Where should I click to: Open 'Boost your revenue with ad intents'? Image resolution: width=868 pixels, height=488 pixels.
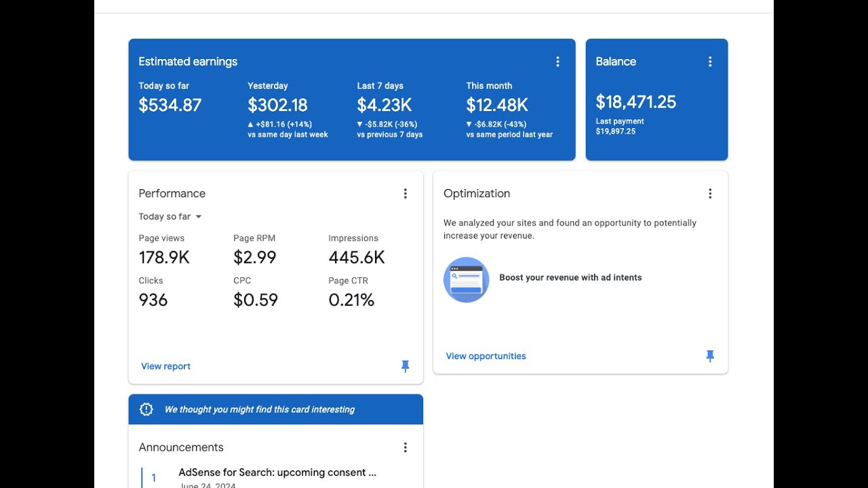tap(570, 277)
